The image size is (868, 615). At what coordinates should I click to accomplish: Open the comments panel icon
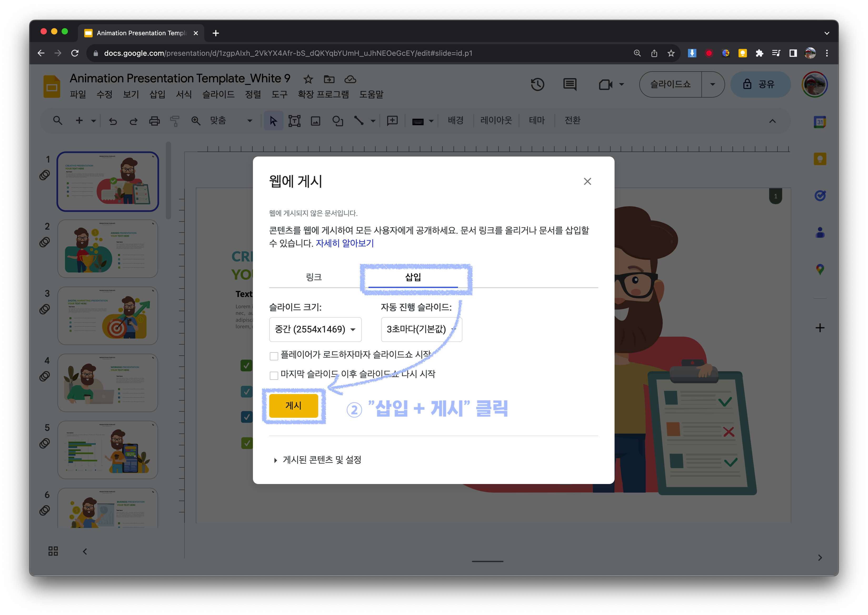570,84
